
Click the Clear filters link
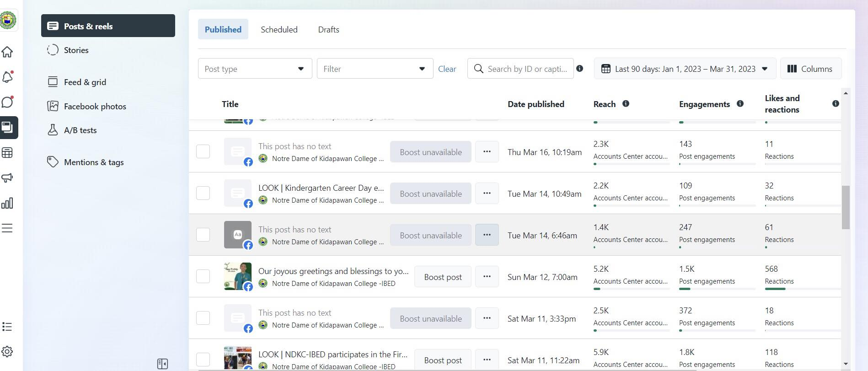coord(447,69)
